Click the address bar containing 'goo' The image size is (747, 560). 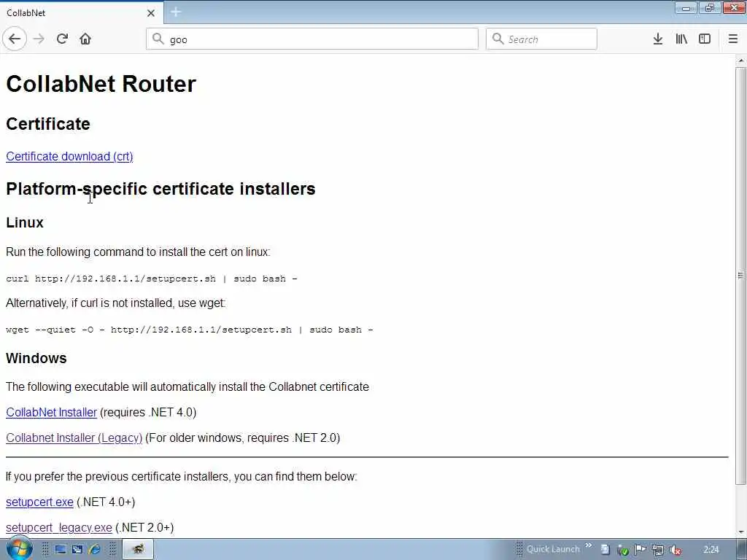tap(312, 39)
